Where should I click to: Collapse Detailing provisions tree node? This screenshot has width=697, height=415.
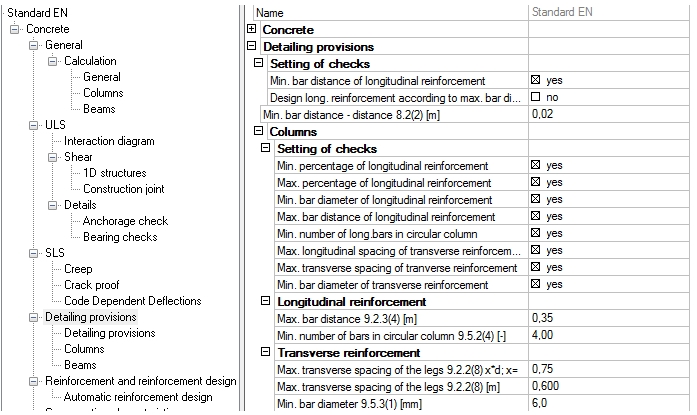(33, 317)
